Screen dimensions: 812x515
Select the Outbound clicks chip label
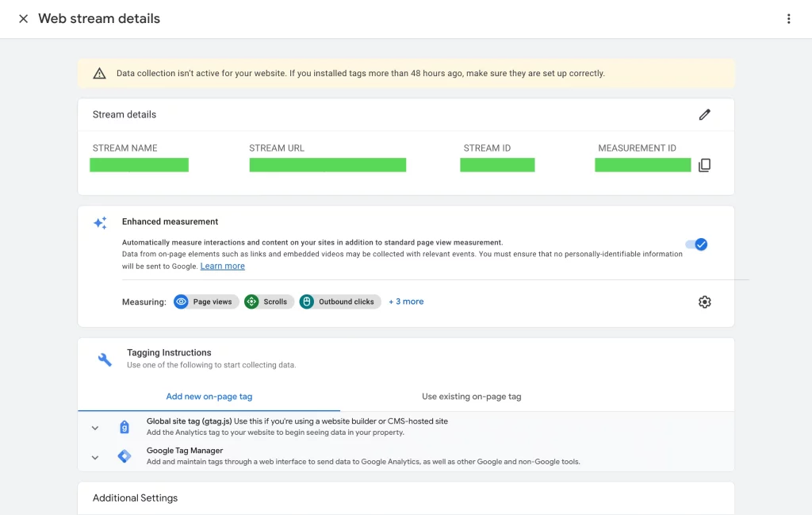tap(346, 302)
